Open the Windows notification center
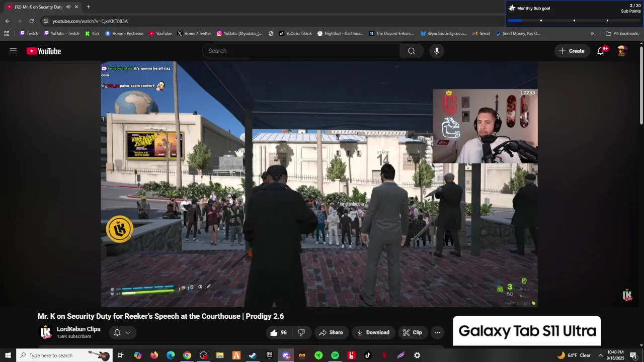Viewport: 644px width, 362px height. [633, 355]
